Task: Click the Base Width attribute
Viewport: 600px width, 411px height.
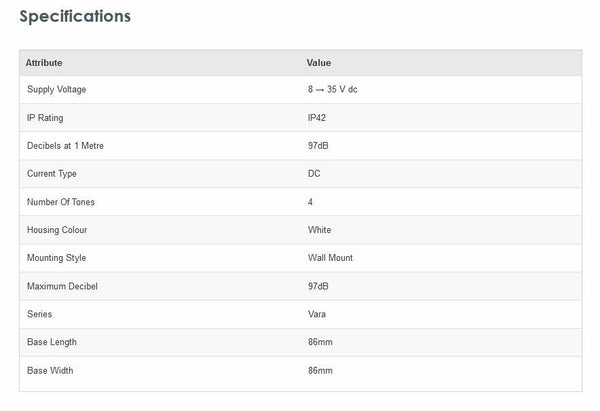Action: point(50,370)
